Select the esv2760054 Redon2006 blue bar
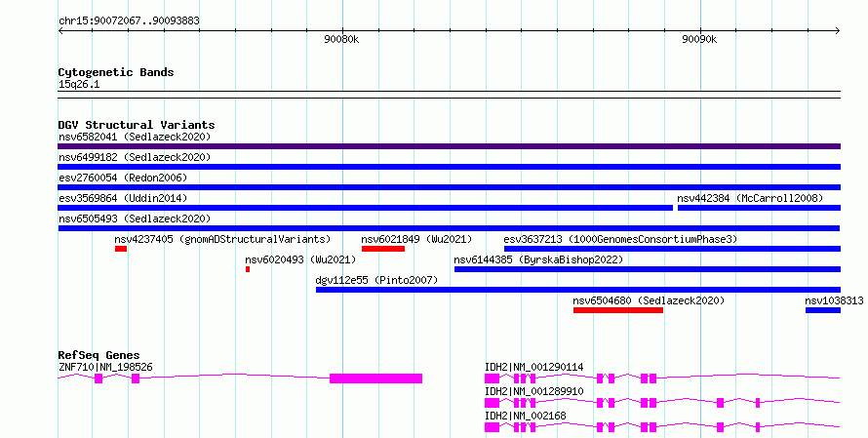 pos(449,187)
